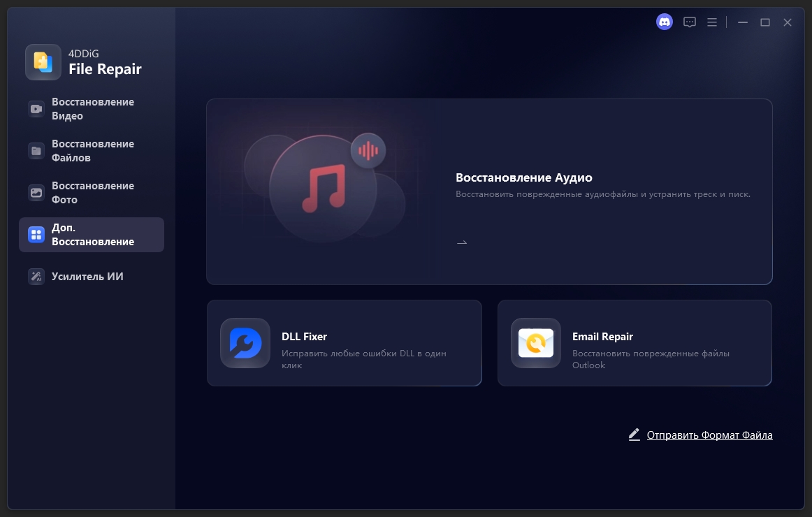
Task: Open the Email Repair card
Action: [650, 343]
